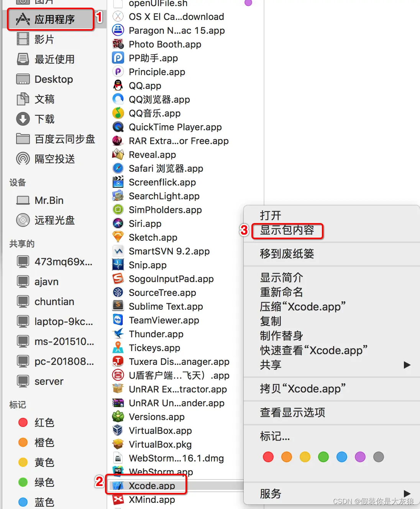Click the 下载 (Downloads) sidebar icon

click(x=23, y=119)
